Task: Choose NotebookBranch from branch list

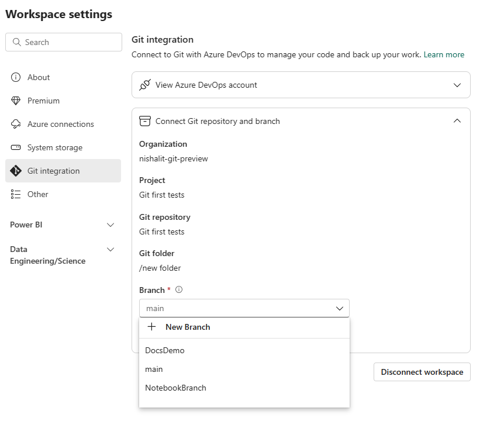Action: pos(175,388)
